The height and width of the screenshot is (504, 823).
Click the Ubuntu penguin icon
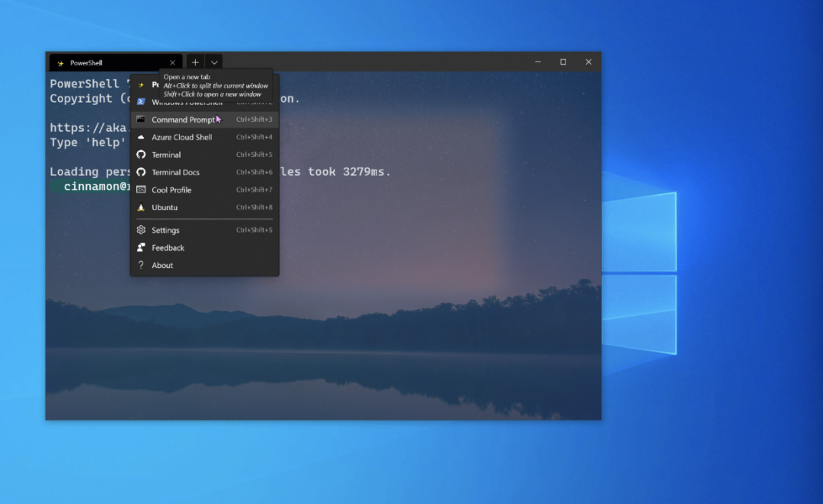141,207
